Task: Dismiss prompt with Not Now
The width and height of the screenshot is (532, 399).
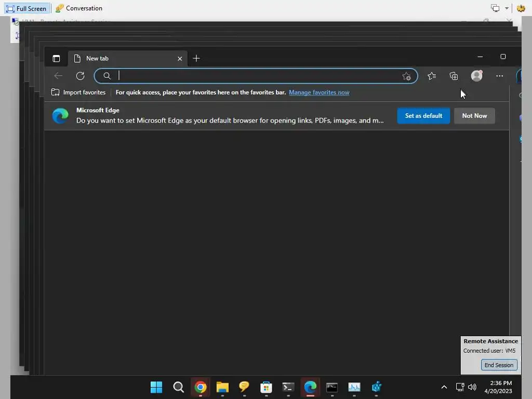Action: [474, 116]
